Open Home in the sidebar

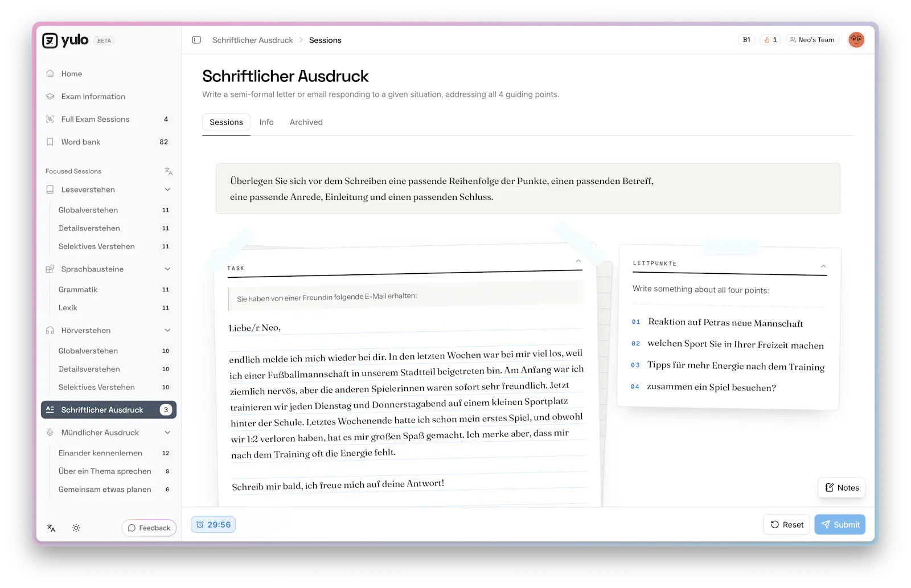coord(109,73)
